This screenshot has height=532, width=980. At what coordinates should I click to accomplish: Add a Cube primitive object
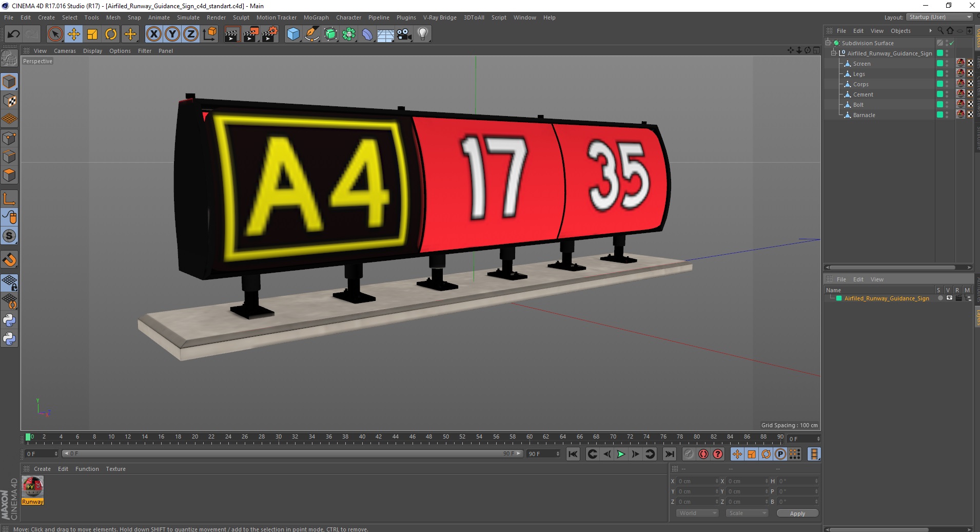(293, 34)
